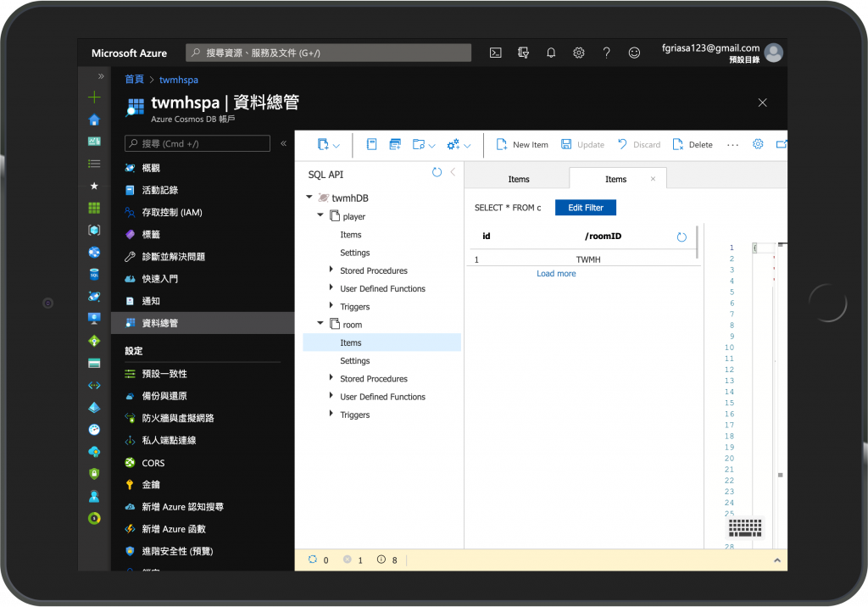Click the Update button

click(582, 145)
